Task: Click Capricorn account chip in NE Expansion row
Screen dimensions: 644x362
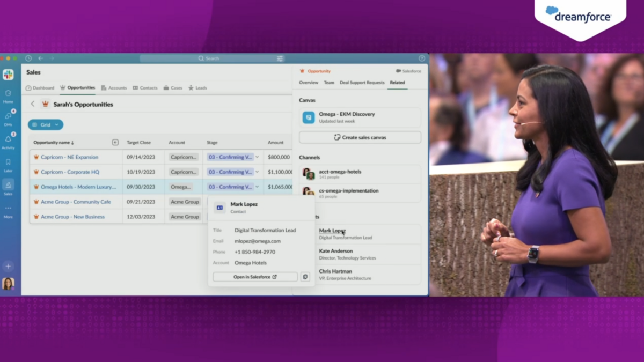Action: coord(184,157)
